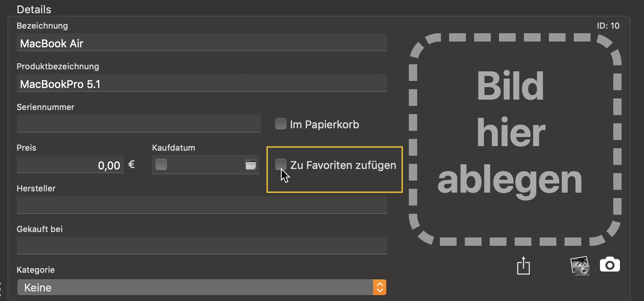Click into the Bezeichnung field with MacBook Air
The width and height of the screenshot is (644, 301).
point(202,43)
